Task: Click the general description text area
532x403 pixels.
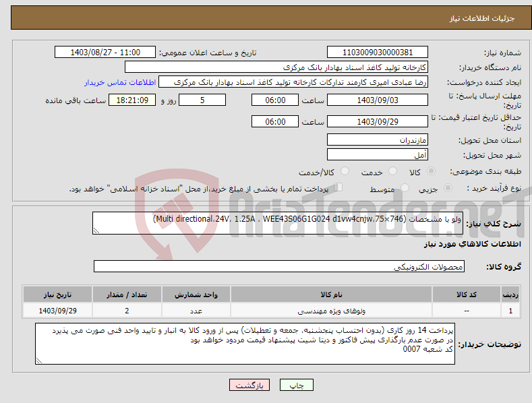Action: [278, 223]
